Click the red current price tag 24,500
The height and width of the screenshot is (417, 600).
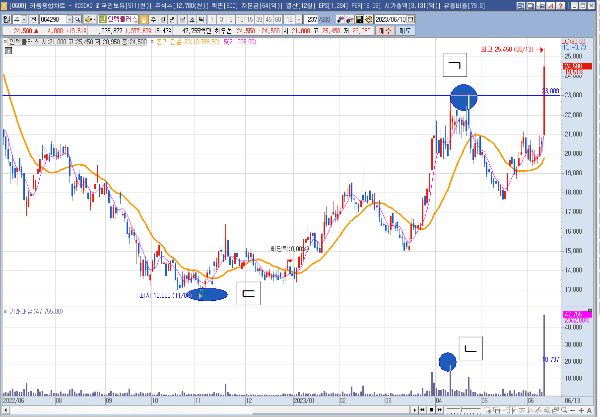[x=578, y=67]
